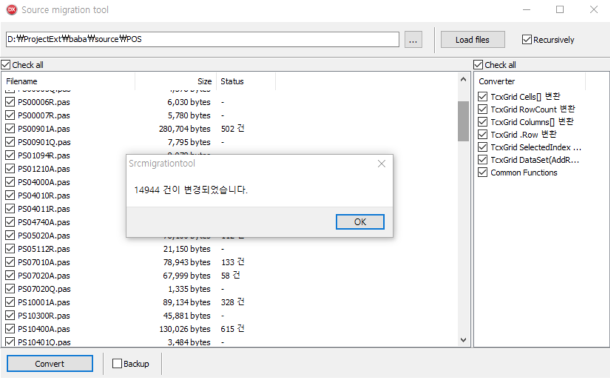Uncheck PS01094R.pas file checkbox
This screenshot has width=610, height=378.
pos(10,155)
